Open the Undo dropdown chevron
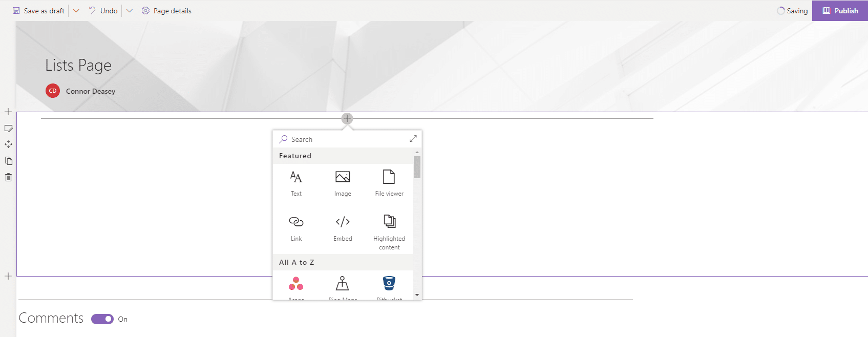Screen dimensions: 868x337 coord(130,11)
